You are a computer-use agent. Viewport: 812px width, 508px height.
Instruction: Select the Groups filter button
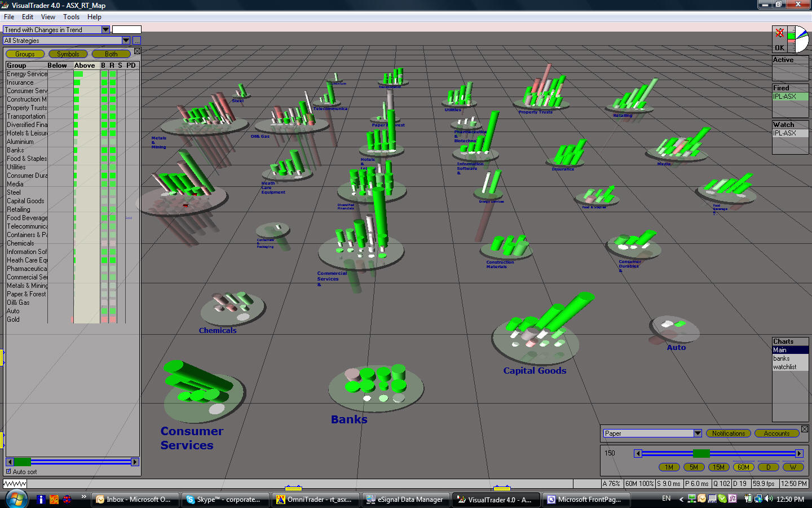click(x=25, y=54)
